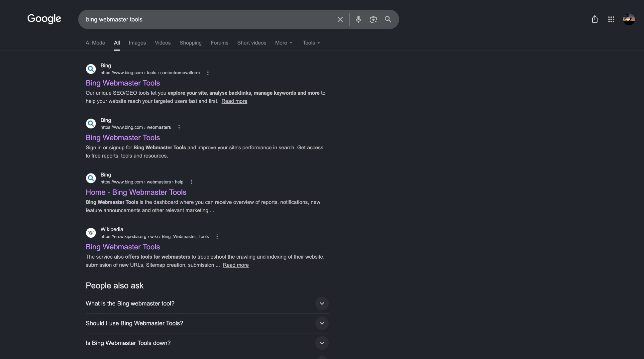Open options for the contentremovalform result
The height and width of the screenshot is (359, 644).
click(208, 73)
